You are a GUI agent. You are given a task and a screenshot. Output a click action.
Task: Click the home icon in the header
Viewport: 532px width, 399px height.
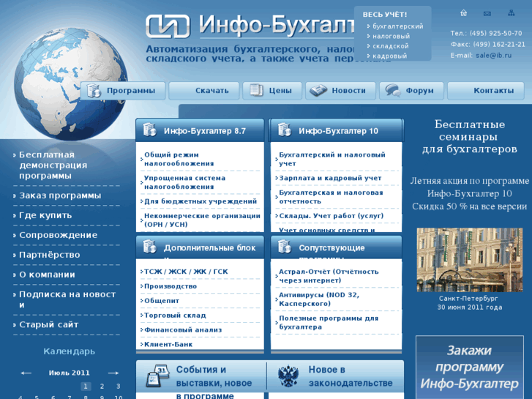pos(463,13)
